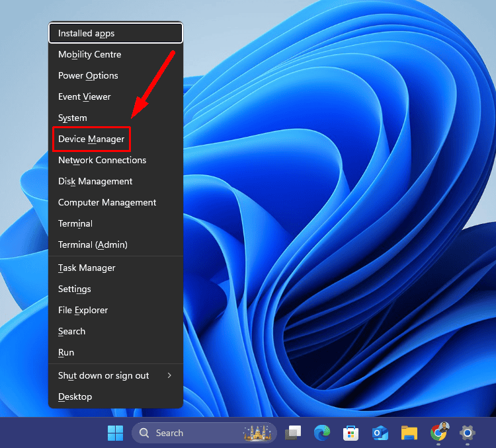This screenshot has width=496, height=448.
Task: Open Installed apps menu entry
Action: (86, 33)
